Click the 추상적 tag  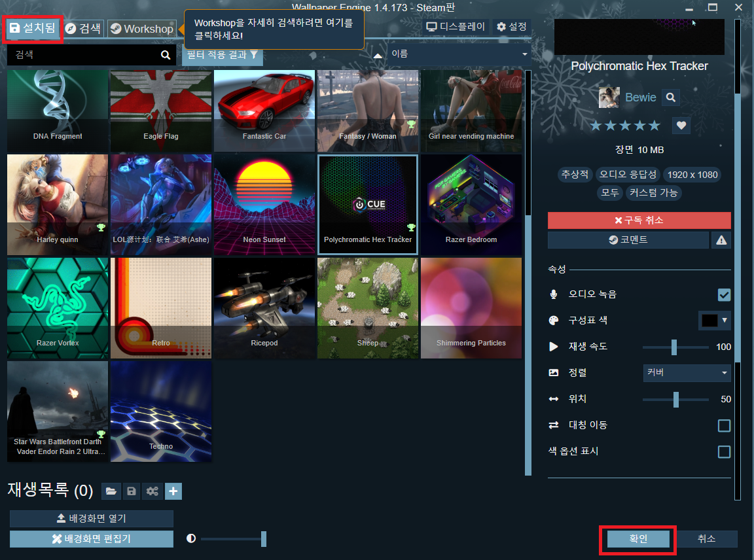[x=575, y=175]
